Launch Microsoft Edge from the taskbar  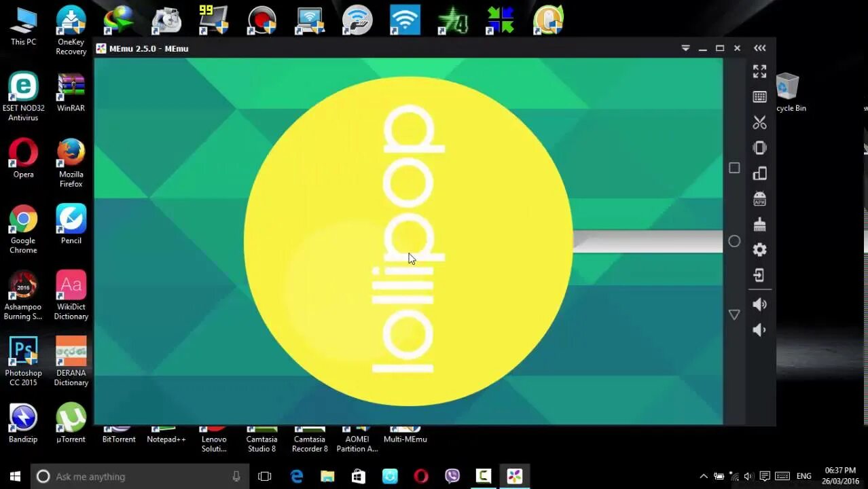click(x=297, y=476)
